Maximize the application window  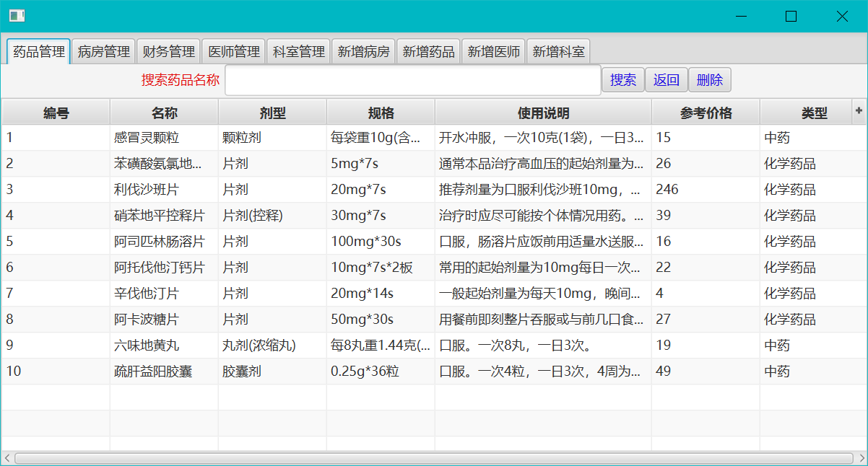point(791,16)
